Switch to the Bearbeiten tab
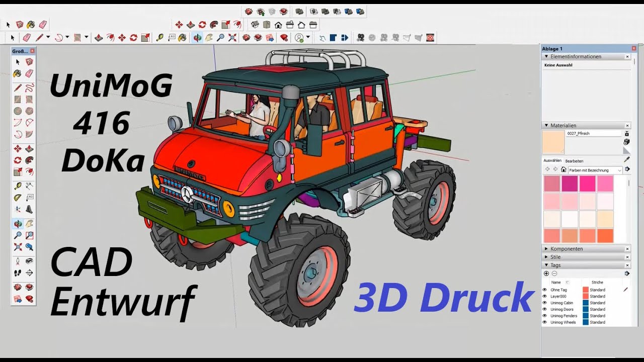 [x=574, y=161]
